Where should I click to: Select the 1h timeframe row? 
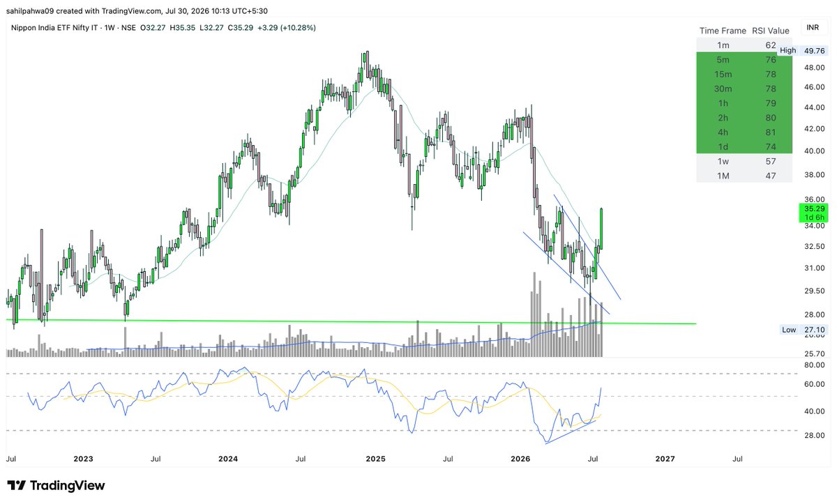click(x=744, y=103)
